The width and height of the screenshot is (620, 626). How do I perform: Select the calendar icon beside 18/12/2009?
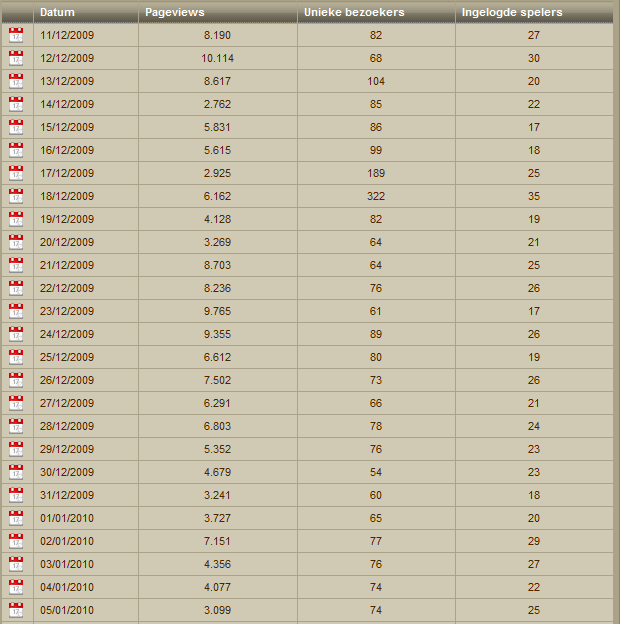coord(16,196)
